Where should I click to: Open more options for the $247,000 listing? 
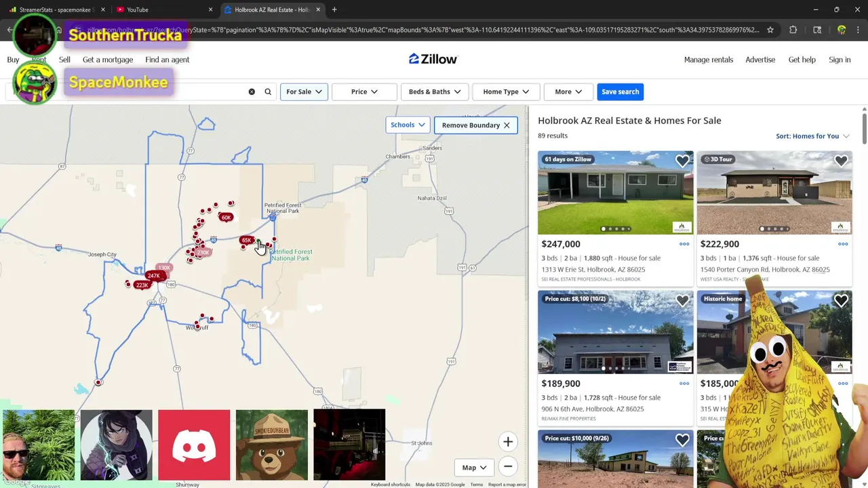684,244
